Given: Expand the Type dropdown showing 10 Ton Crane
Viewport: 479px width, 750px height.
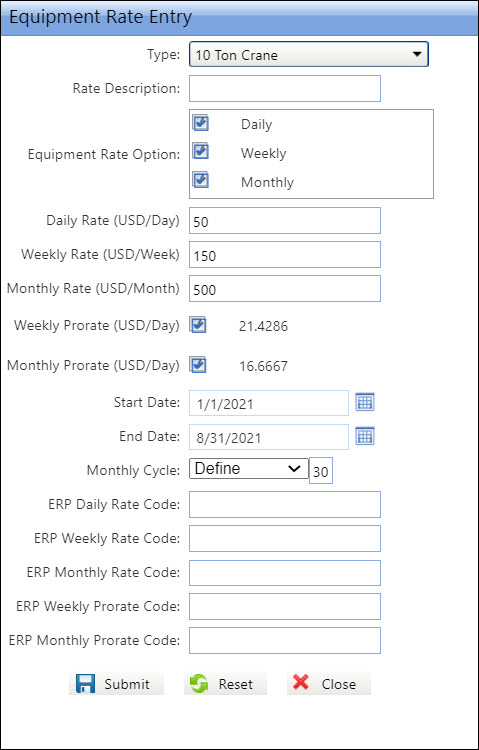Looking at the screenshot, I should [x=309, y=55].
